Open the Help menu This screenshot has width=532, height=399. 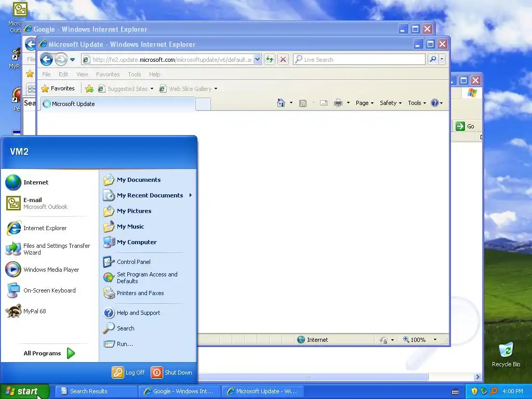(x=155, y=74)
